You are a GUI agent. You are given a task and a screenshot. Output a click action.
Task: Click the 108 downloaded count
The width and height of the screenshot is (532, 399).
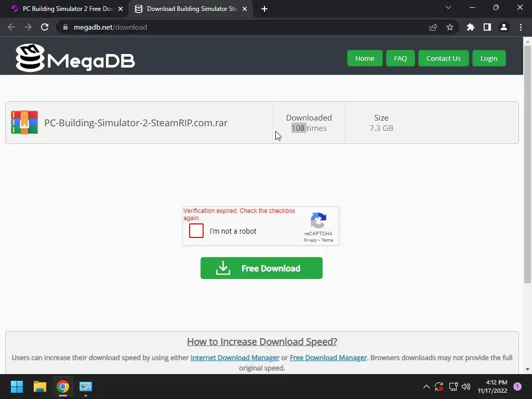pos(298,128)
